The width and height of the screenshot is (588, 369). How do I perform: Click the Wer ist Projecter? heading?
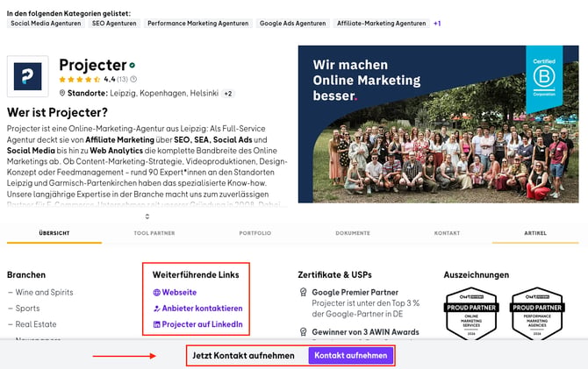pos(57,112)
